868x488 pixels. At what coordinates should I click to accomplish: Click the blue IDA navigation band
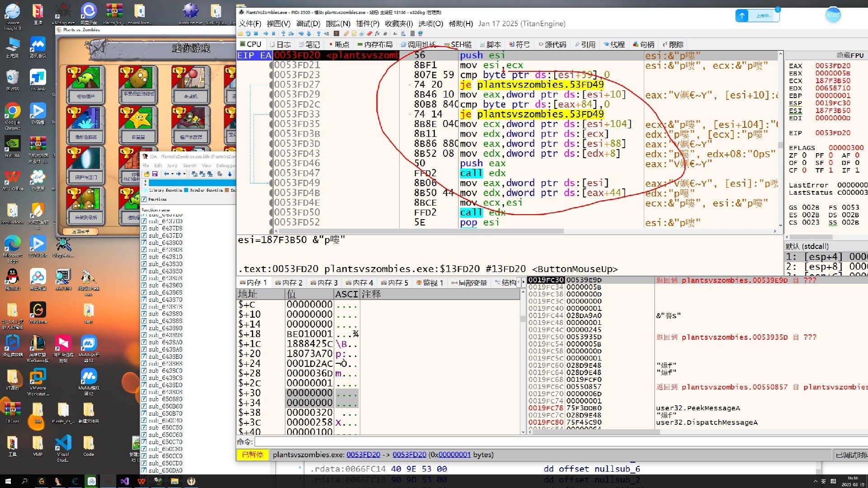tap(192, 183)
